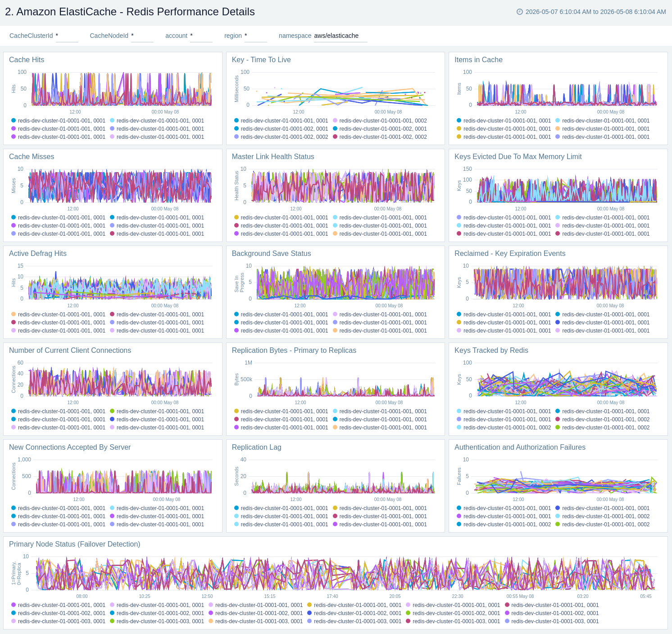Viewport: 672px width, 634px height.
Task: Click inside the Keys Tracked by Redis chart
Action: [x=567, y=379]
